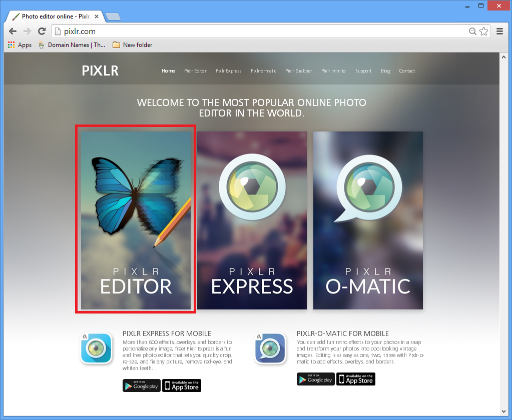Open the Pixlr Editor nav link
512x420 pixels.
195,71
